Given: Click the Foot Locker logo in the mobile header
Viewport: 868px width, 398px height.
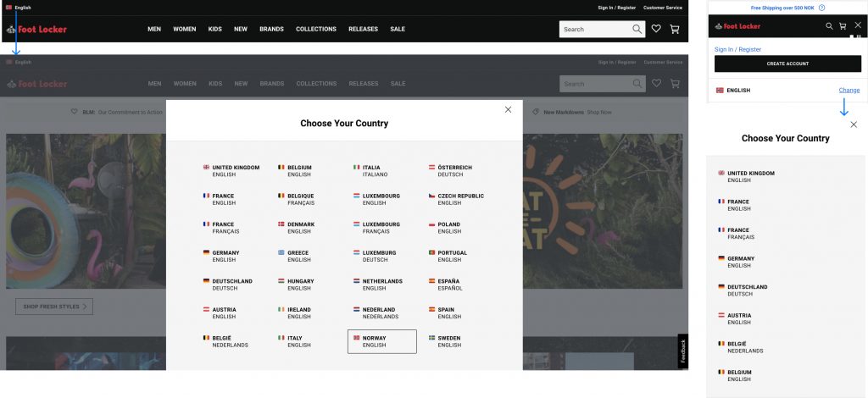Looking at the screenshot, I should click(737, 26).
